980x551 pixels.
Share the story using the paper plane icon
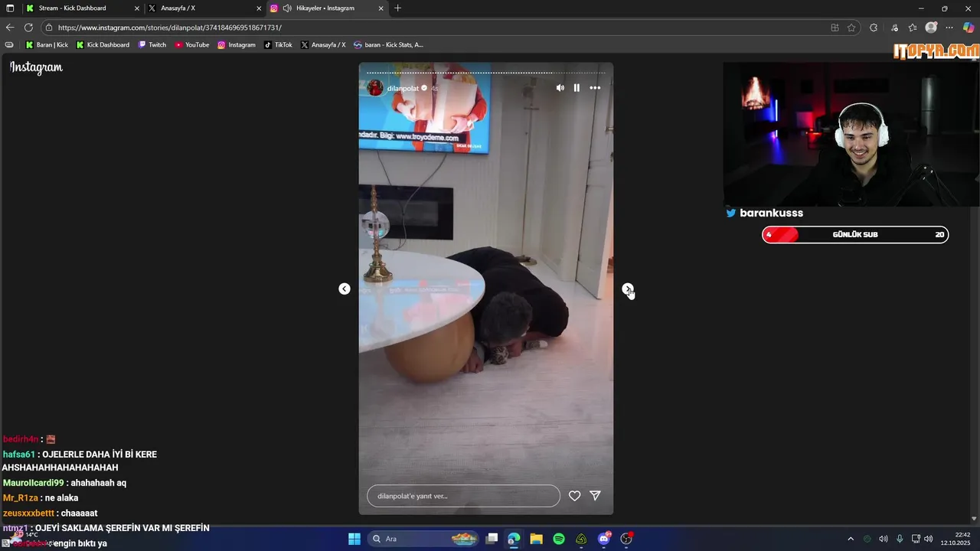pyautogui.click(x=595, y=496)
